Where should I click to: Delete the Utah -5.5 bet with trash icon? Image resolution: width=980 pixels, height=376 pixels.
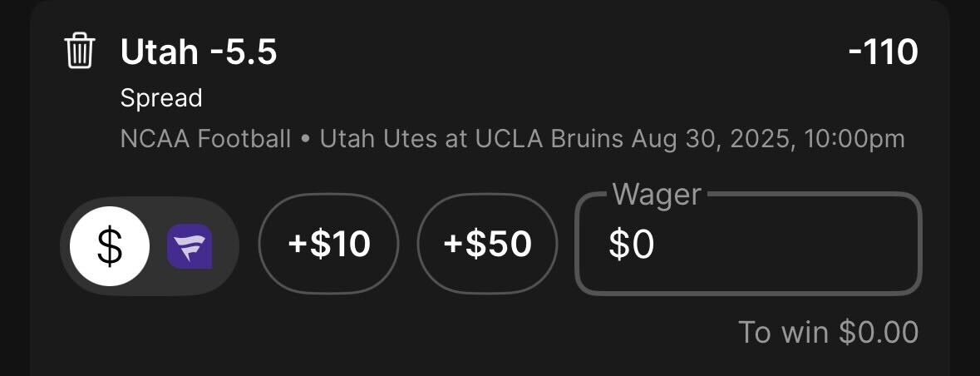(79, 52)
